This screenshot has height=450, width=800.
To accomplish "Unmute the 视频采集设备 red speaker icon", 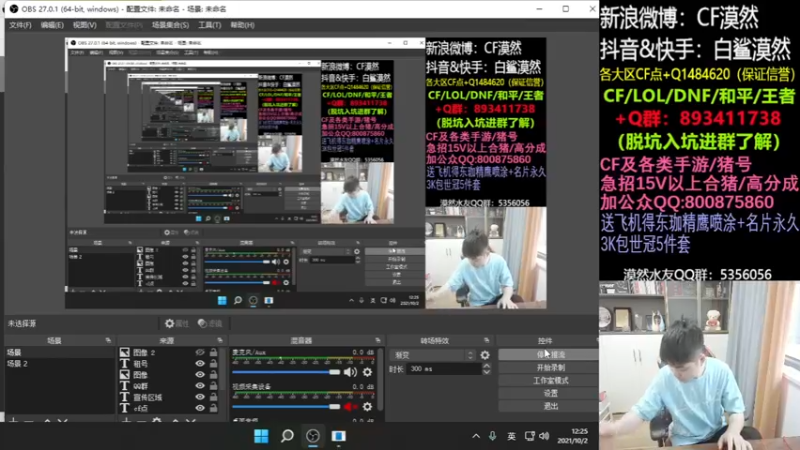I will 350,407.
